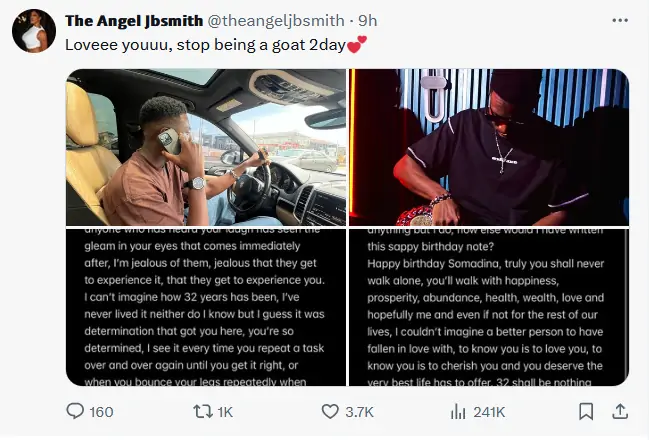Image resolution: width=649 pixels, height=440 pixels.
Task: Click the pink hearts emoji in tweet
Action: tap(357, 44)
